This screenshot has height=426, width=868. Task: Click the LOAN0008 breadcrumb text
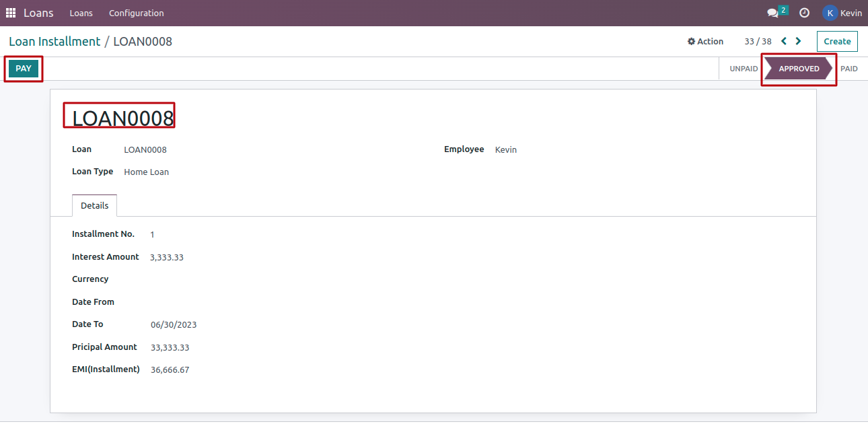click(x=143, y=41)
